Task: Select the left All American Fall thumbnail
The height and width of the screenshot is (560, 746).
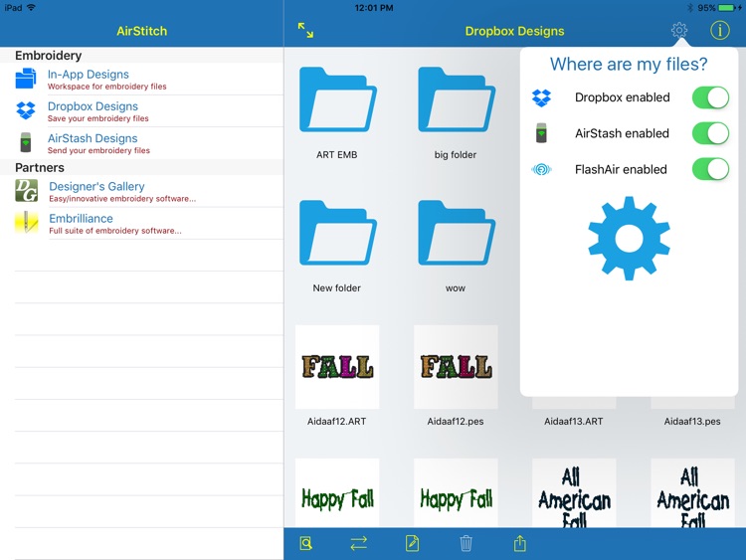Action: 574,492
